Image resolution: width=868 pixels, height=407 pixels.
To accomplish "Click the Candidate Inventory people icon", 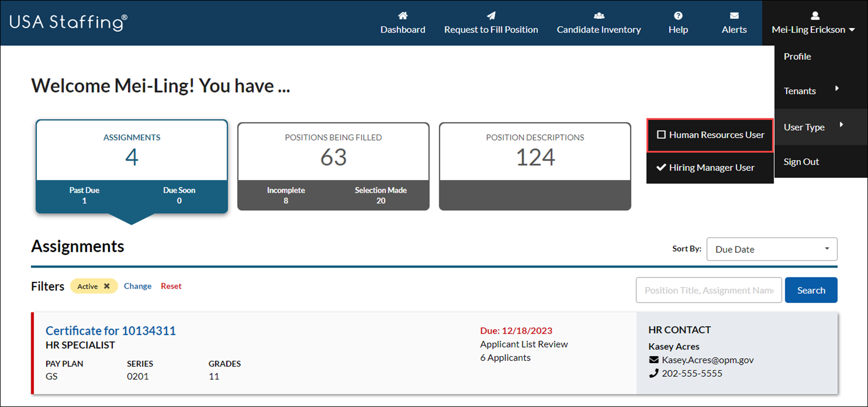I will (x=599, y=16).
